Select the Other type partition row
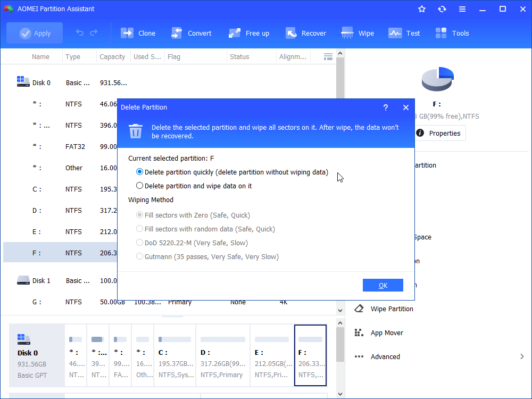This screenshot has width=532, height=399. click(x=60, y=168)
